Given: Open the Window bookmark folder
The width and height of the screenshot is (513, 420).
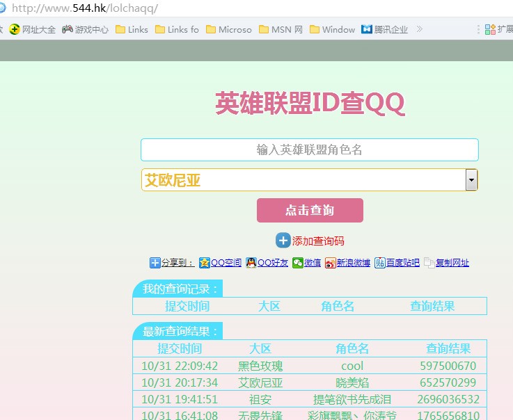Looking at the screenshot, I should [x=332, y=29].
